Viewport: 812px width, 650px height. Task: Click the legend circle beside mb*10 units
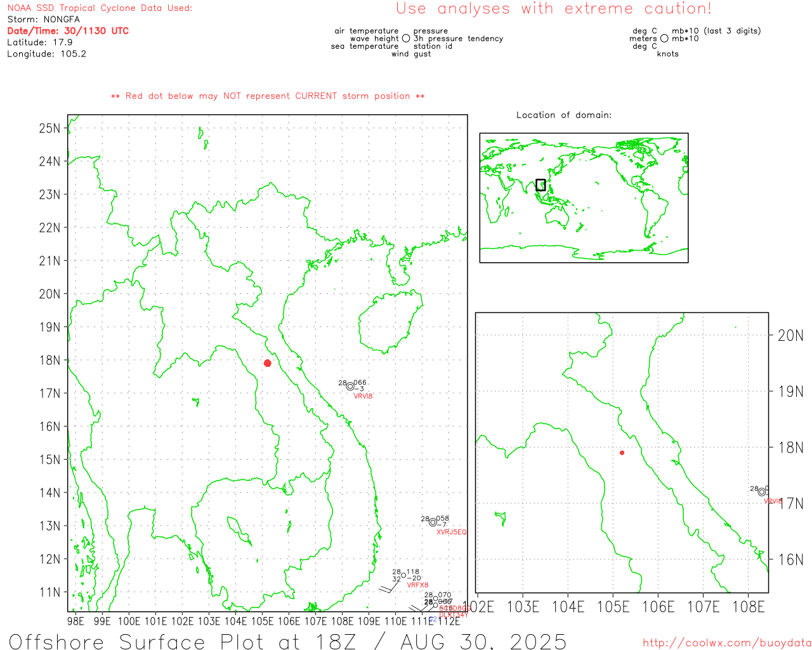tap(664, 38)
